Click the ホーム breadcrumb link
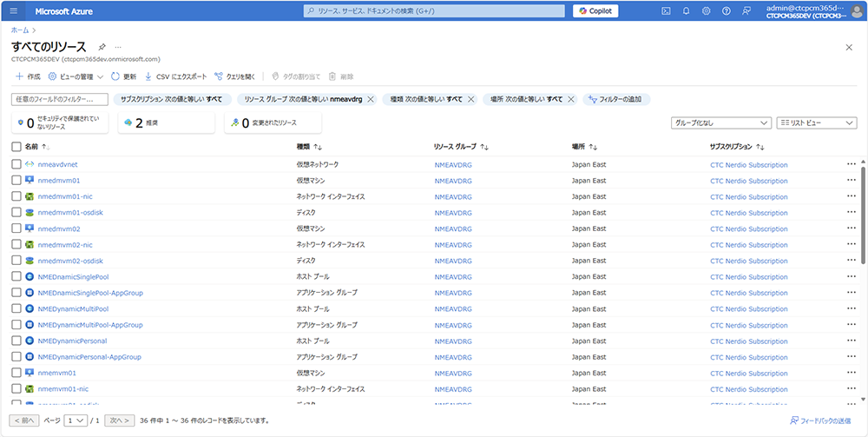This screenshot has height=437, width=868. tap(20, 30)
